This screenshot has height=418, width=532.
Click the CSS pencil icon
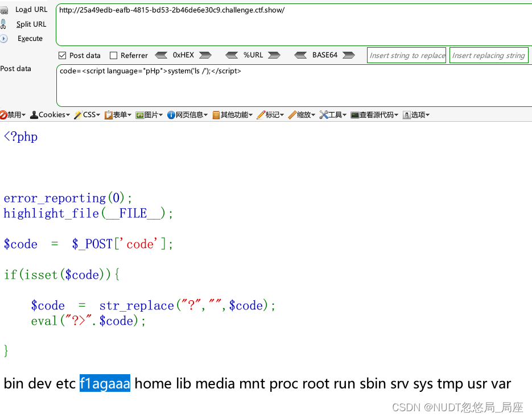(78, 115)
